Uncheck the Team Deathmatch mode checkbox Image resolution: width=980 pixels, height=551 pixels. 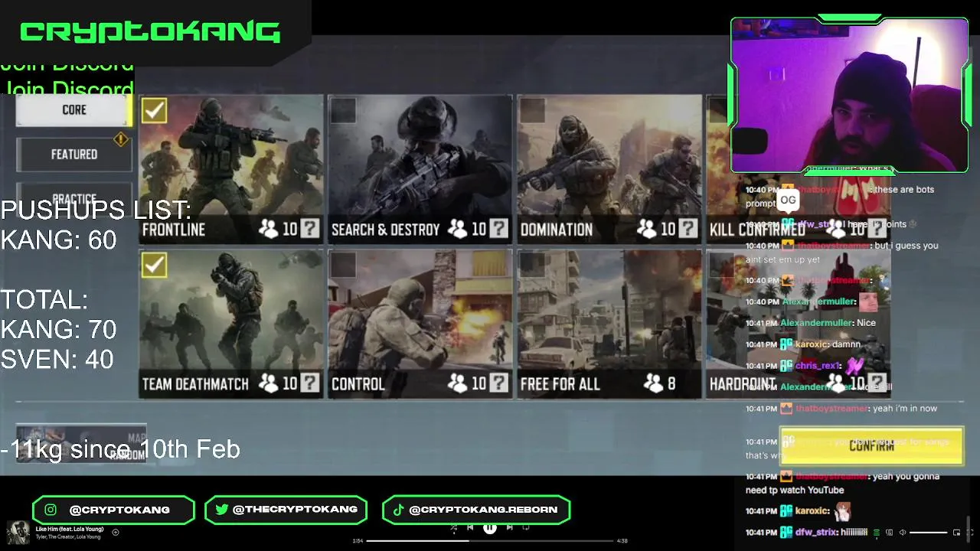(x=154, y=265)
